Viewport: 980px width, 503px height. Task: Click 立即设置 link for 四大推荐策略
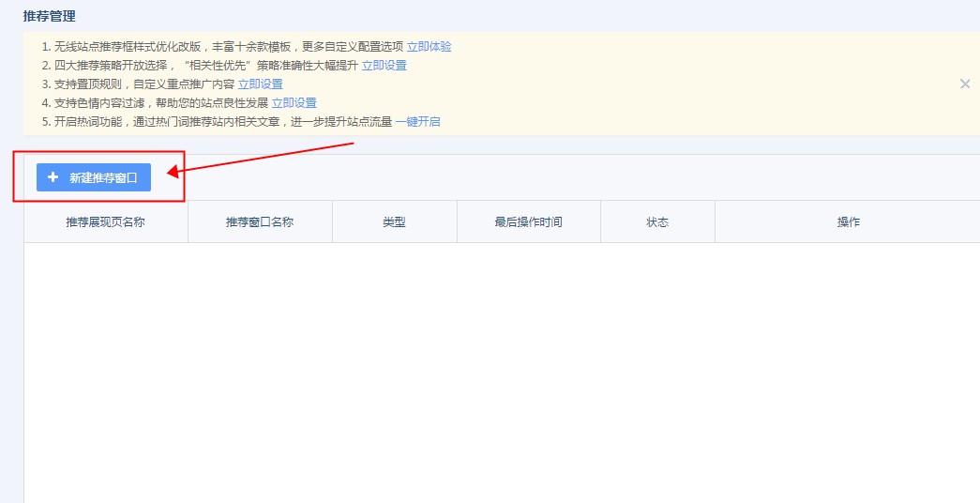pyautogui.click(x=384, y=65)
